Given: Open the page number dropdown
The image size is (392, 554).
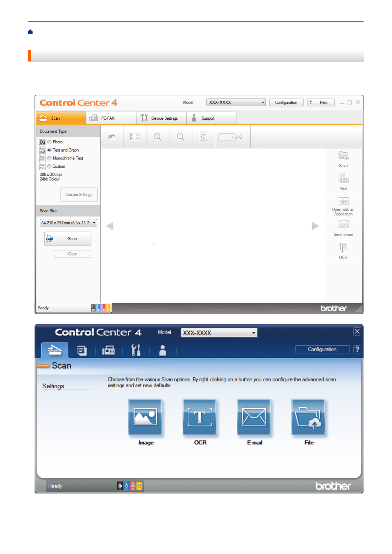Looking at the screenshot, I should click(x=227, y=137).
